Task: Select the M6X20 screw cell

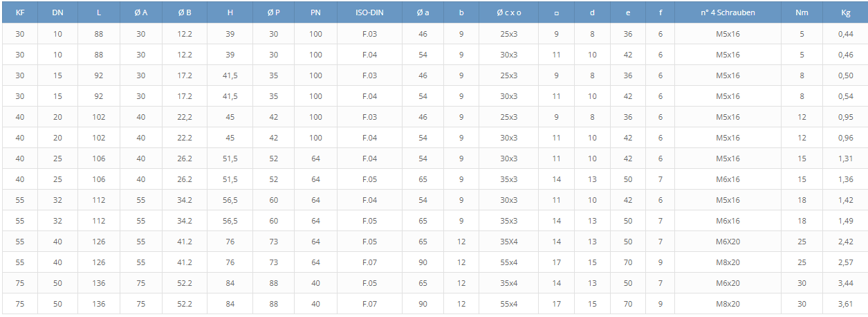Action: [728, 242]
